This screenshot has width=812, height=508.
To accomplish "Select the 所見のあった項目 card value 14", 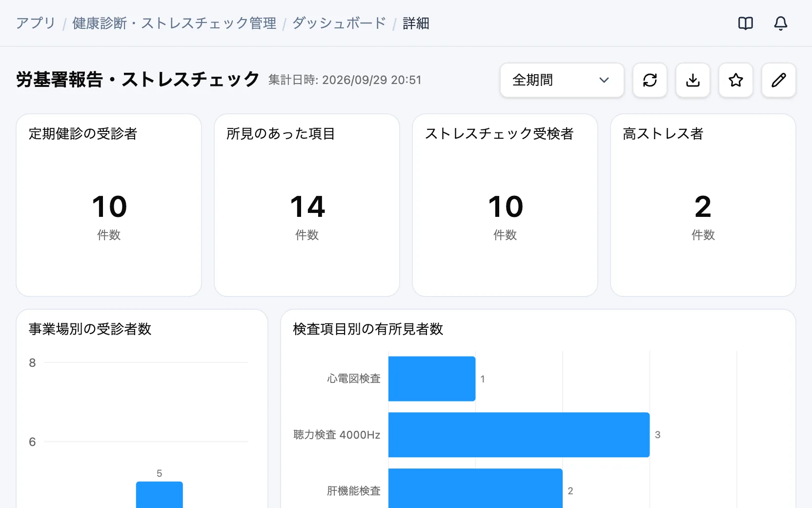I will point(307,207).
